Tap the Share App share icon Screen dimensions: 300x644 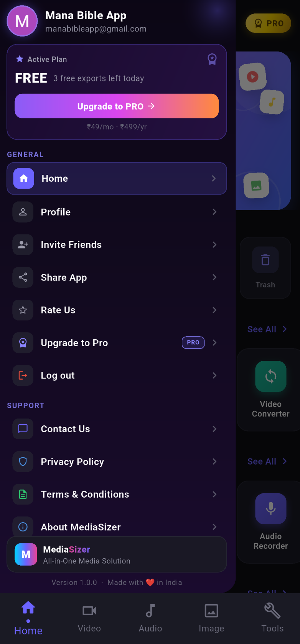tap(23, 277)
